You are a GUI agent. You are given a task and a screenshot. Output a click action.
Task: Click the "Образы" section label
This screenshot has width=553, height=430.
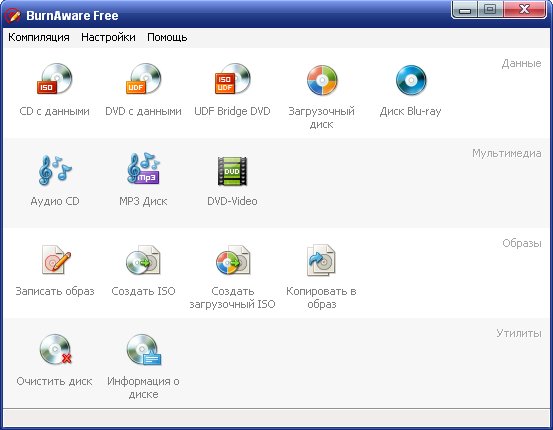click(x=522, y=243)
